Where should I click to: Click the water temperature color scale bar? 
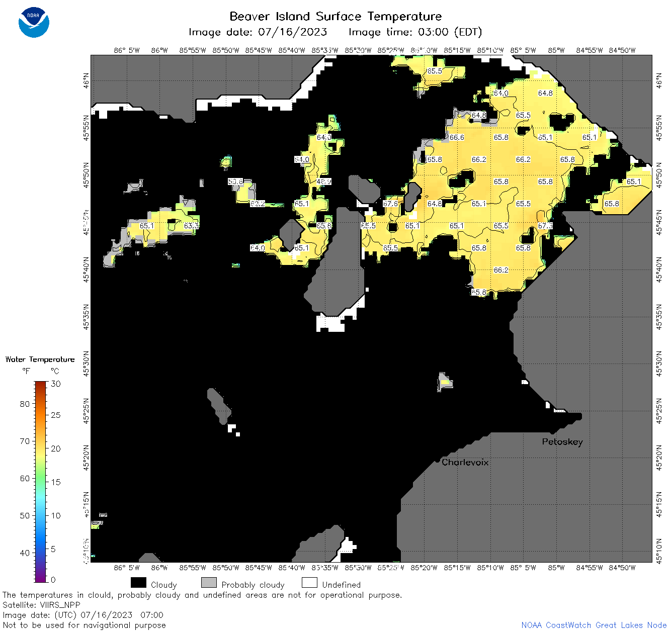coord(41,481)
